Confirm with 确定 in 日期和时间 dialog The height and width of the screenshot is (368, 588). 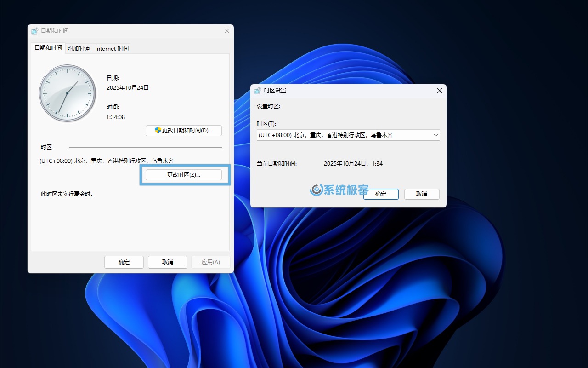pos(124,262)
